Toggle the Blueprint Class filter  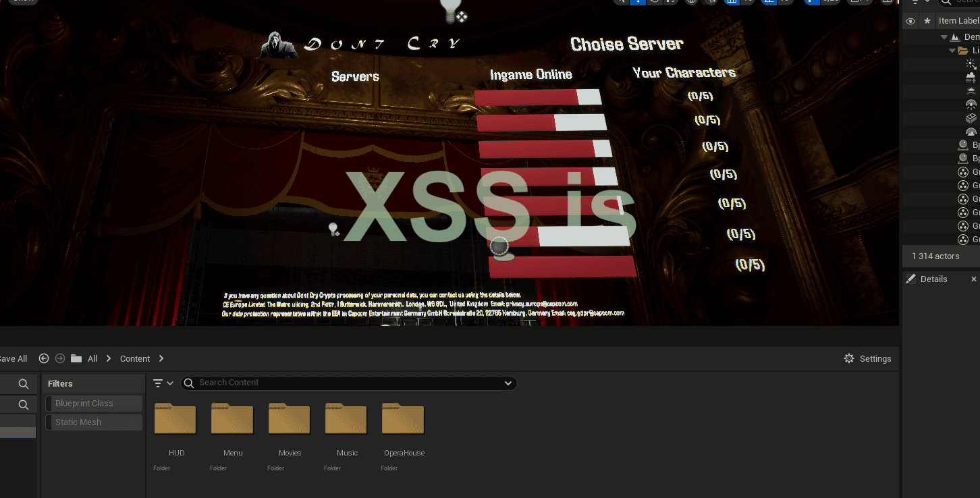pyautogui.click(x=94, y=404)
